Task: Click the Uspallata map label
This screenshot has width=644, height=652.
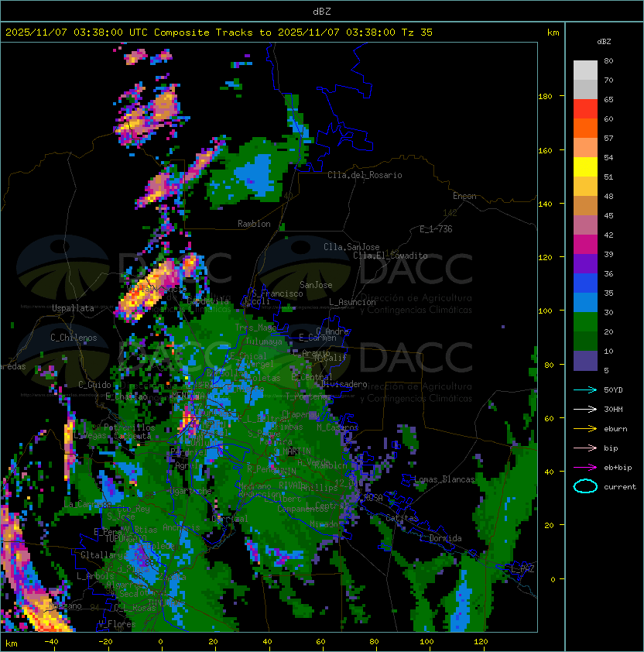Action: [73, 308]
